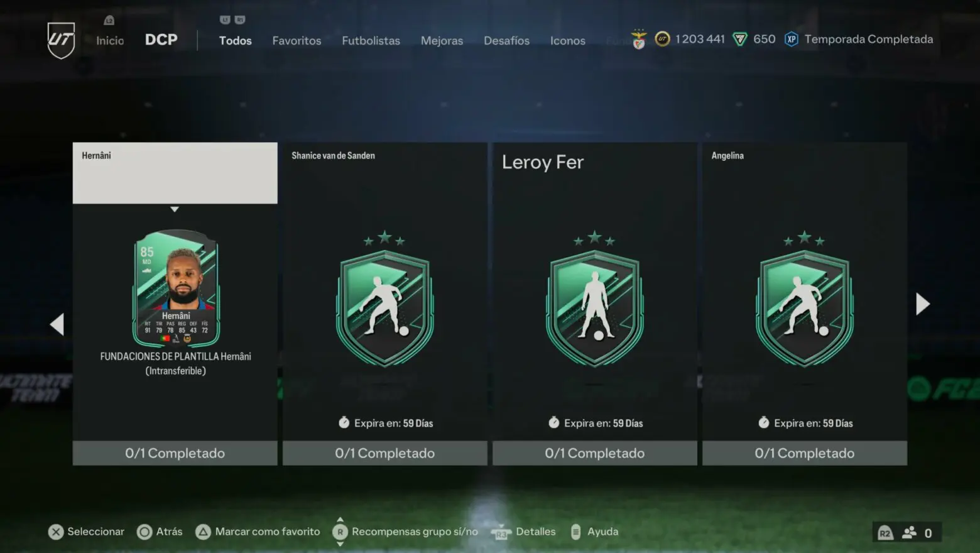The height and width of the screenshot is (553, 980).
Task: Open the Mejoras tab
Action: point(442,40)
